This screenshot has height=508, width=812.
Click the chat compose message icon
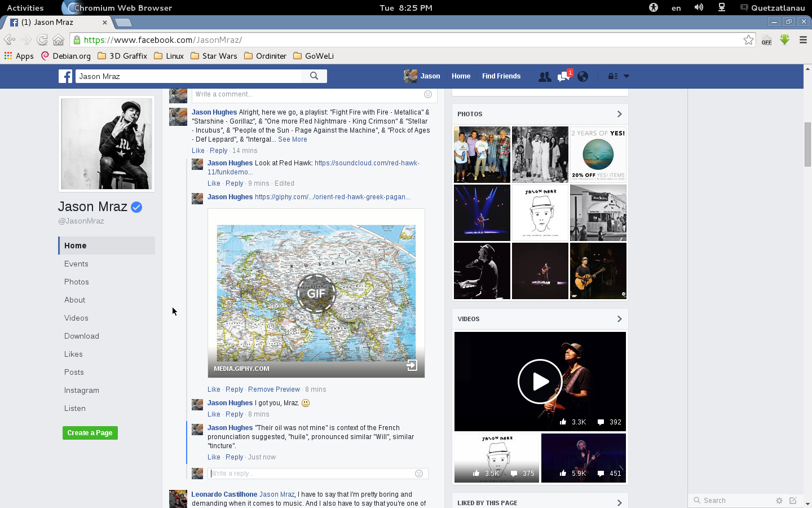793,501
